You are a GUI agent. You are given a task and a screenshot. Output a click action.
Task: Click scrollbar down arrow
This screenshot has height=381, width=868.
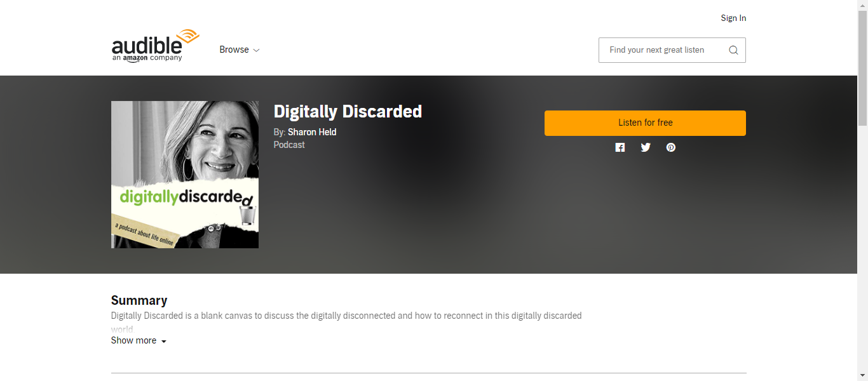[x=862, y=376]
